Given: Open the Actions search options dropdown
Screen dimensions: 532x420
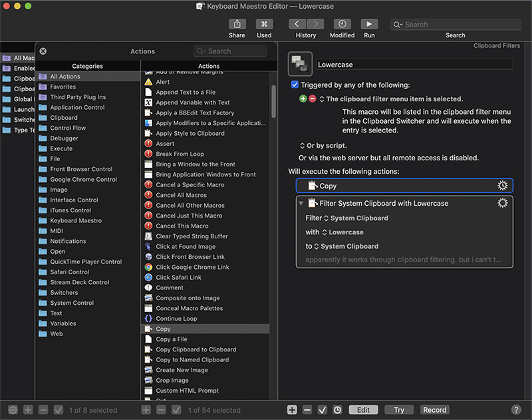Looking at the screenshot, I should tap(201, 51).
